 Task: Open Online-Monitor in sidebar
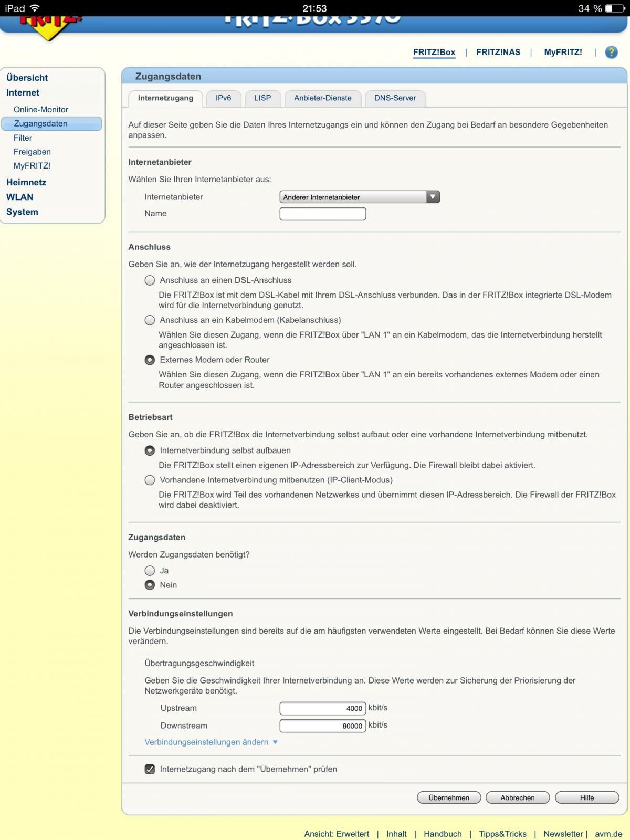pyautogui.click(x=41, y=109)
